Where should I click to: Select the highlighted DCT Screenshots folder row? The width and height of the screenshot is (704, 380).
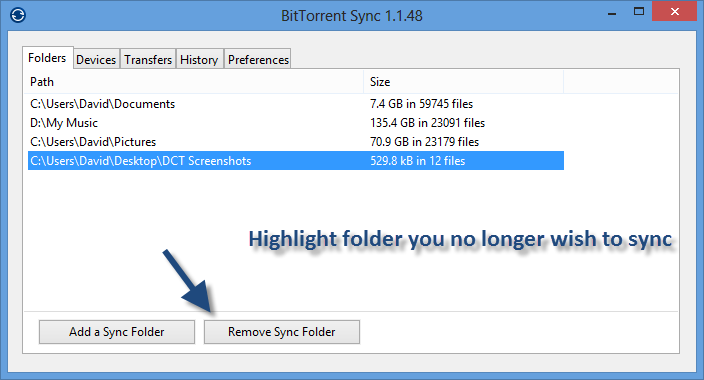pos(296,161)
